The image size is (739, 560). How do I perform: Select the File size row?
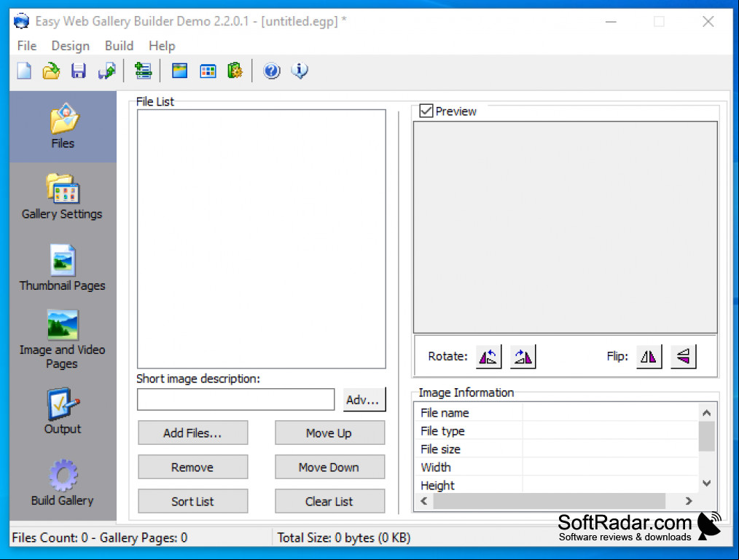tap(557, 449)
